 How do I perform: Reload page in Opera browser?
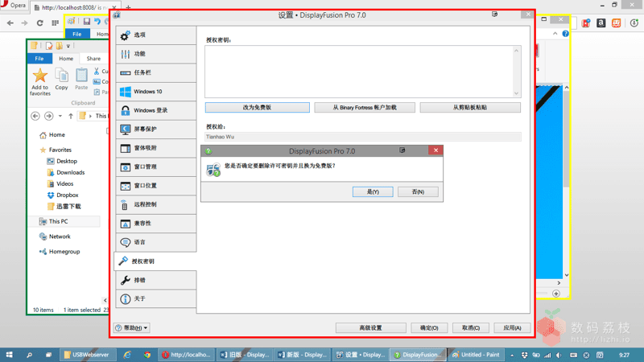click(39, 23)
